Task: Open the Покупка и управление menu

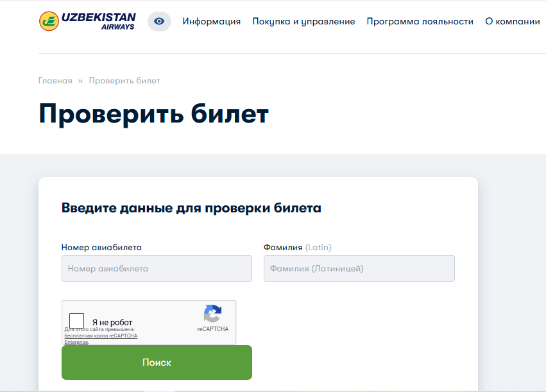Action: (x=303, y=22)
